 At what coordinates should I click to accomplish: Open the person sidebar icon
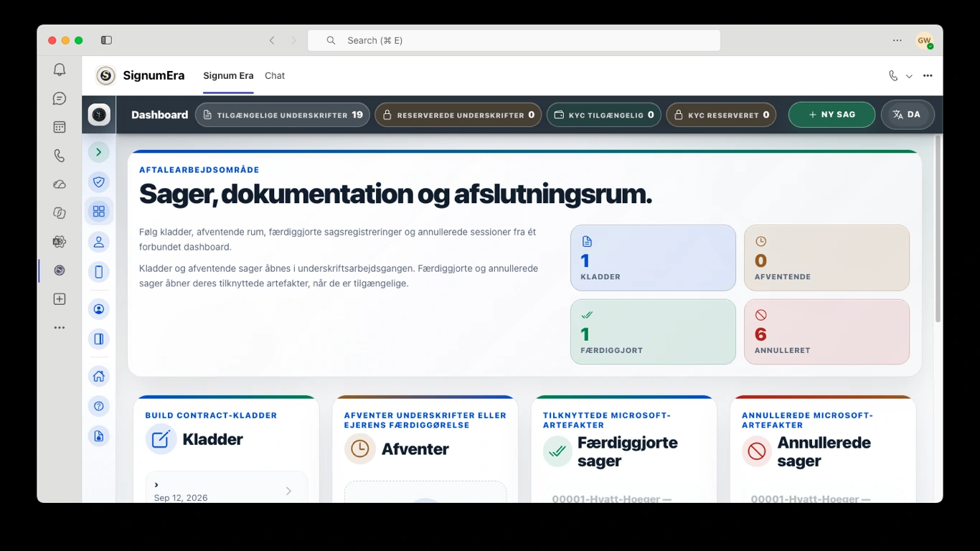pyautogui.click(x=99, y=242)
